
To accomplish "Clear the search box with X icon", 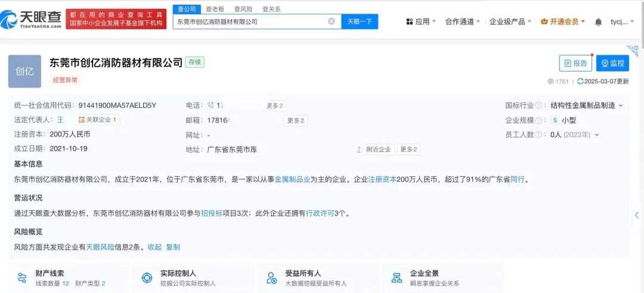I will (x=332, y=21).
